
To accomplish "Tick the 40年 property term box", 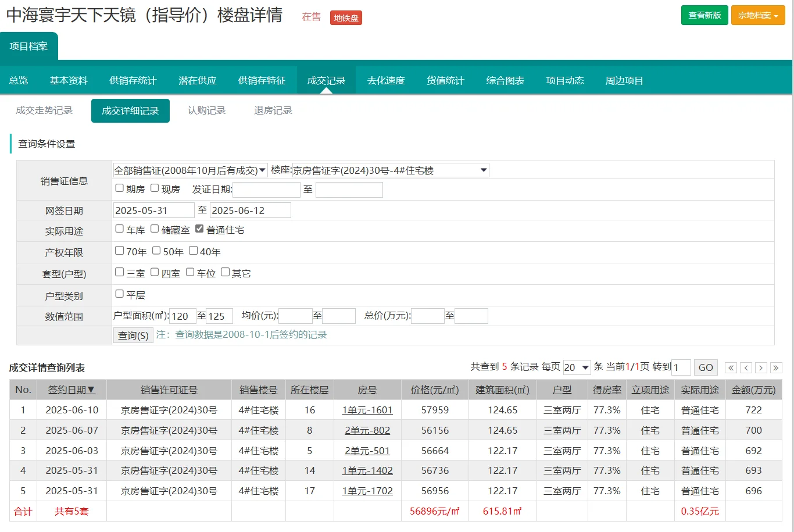I will pos(194,250).
